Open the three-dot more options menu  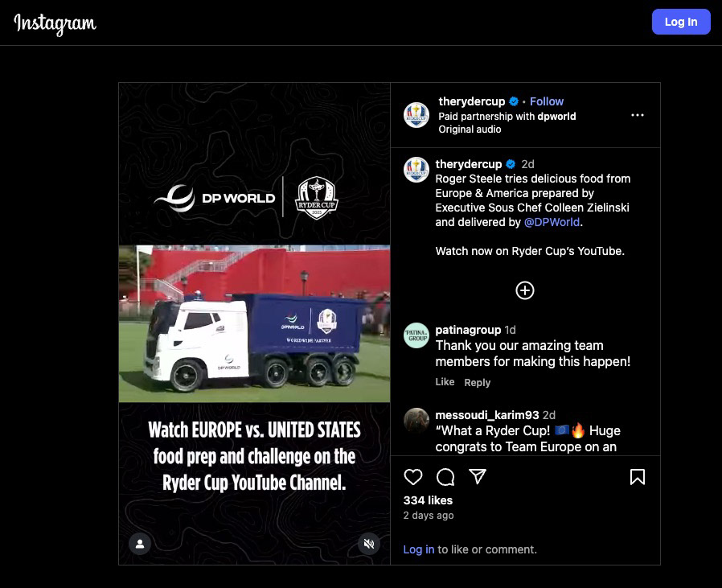[638, 115]
